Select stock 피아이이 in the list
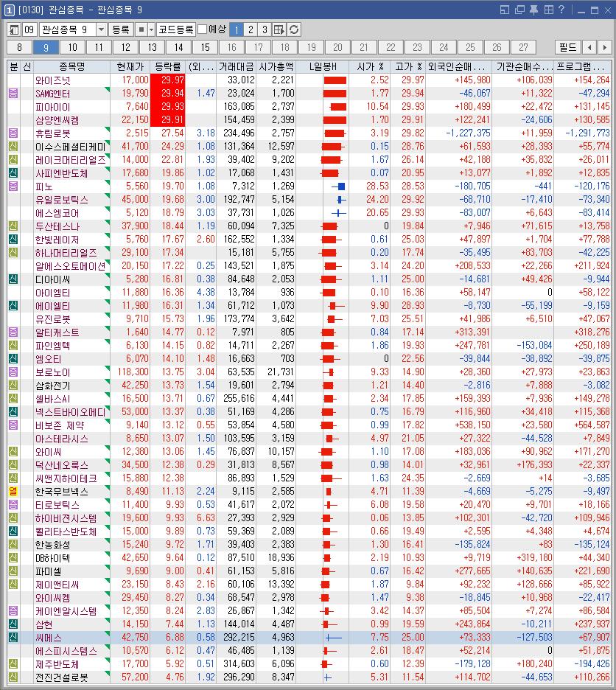The width and height of the screenshot is (616, 690). tap(53, 106)
